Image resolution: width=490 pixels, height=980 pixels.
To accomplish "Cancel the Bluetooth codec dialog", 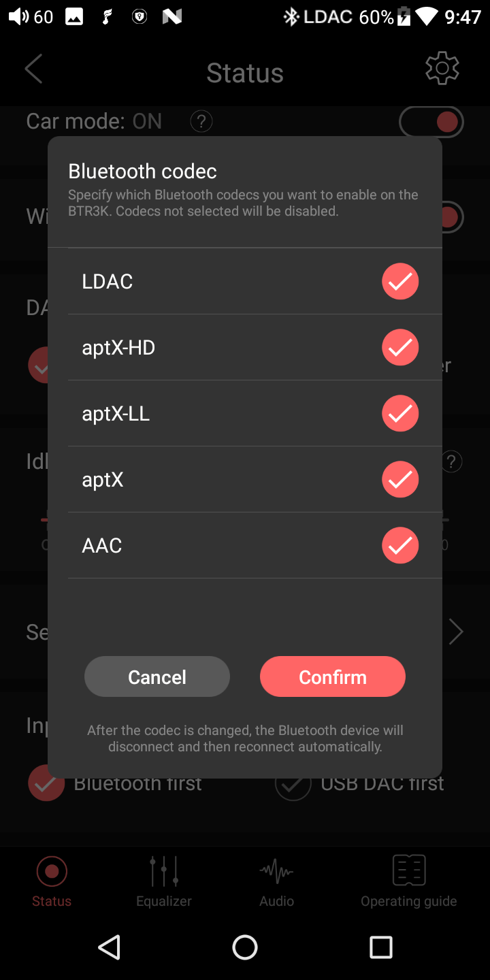I will click(157, 676).
